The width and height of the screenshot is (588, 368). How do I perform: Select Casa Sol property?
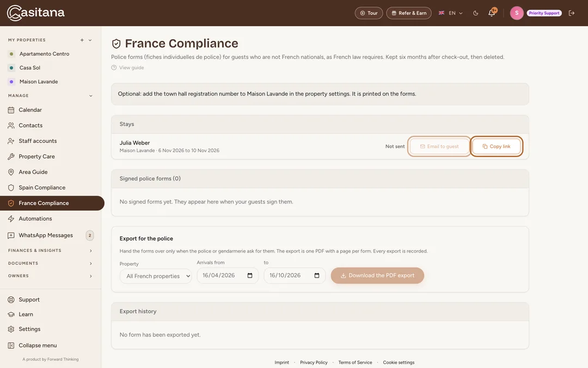click(x=29, y=68)
